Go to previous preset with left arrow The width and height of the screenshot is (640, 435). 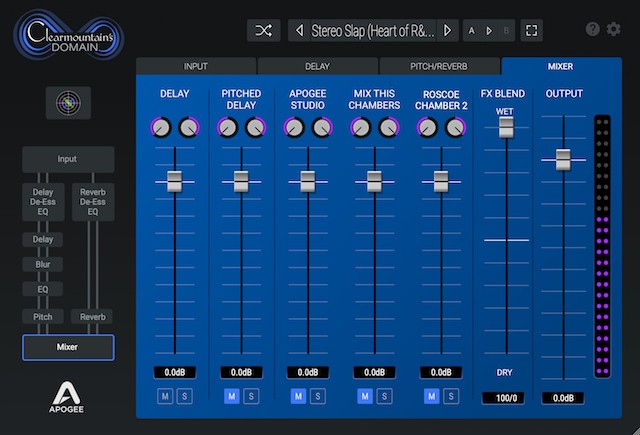(299, 30)
